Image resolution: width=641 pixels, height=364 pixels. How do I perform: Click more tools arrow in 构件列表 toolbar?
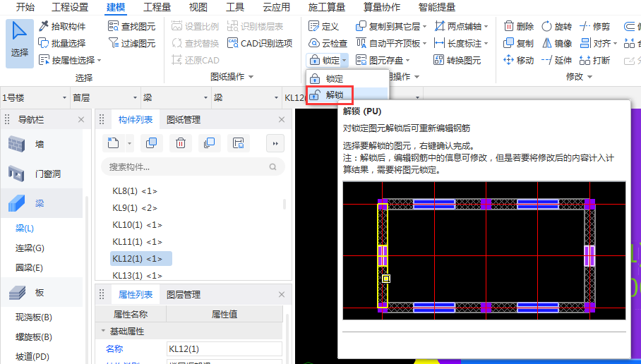(275, 143)
